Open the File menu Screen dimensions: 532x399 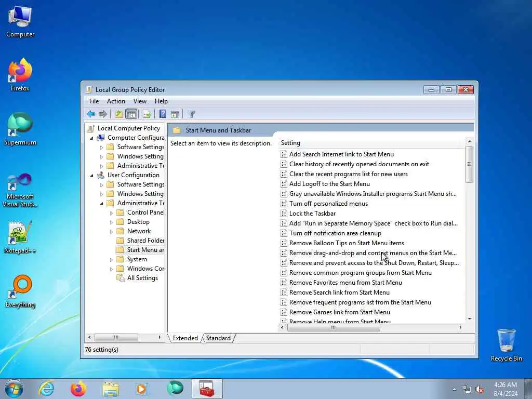(94, 101)
